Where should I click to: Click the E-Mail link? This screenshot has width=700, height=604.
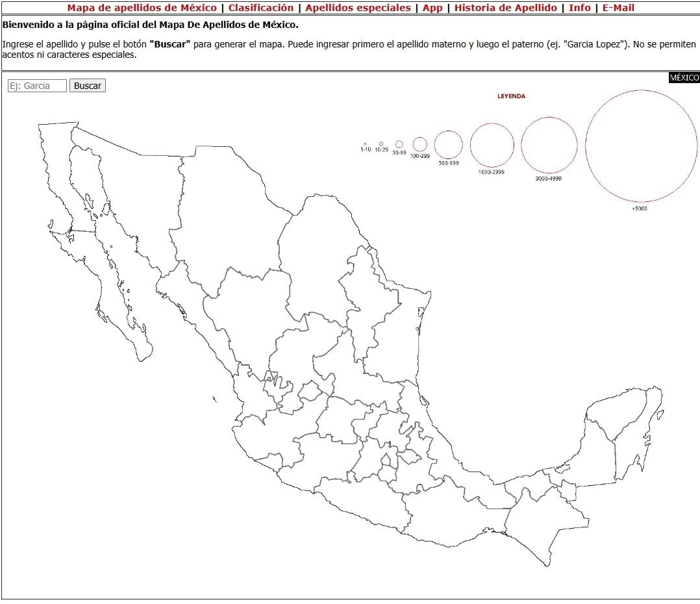tap(618, 8)
